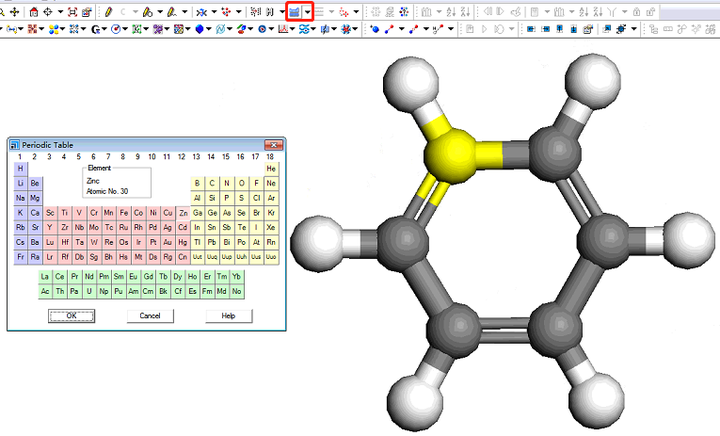Click the red-highlighted Modify Element icon
Screen dimensions: 720x436
coord(294,12)
